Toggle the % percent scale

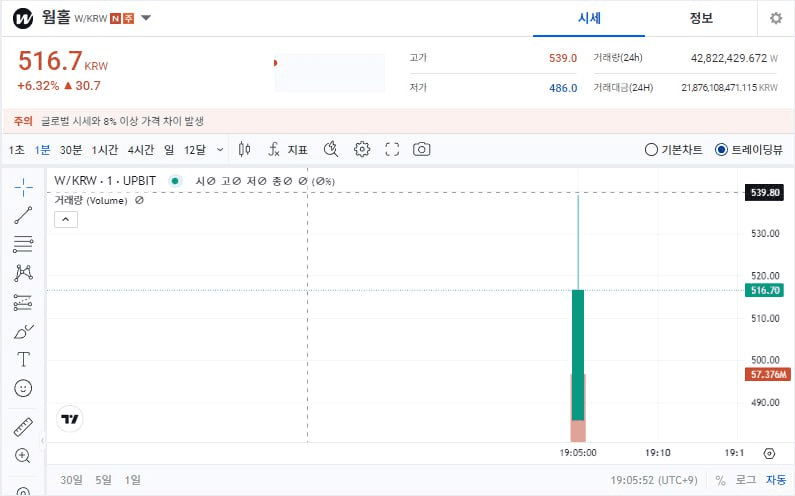click(x=720, y=480)
